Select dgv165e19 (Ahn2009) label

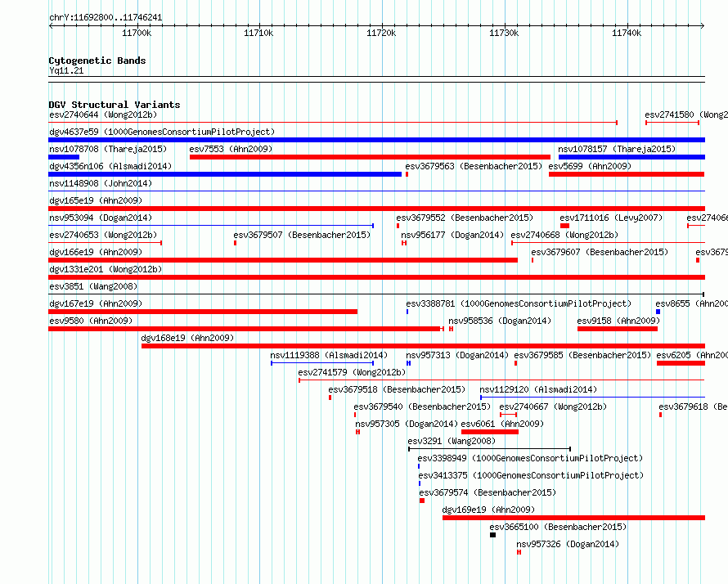point(96,200)
